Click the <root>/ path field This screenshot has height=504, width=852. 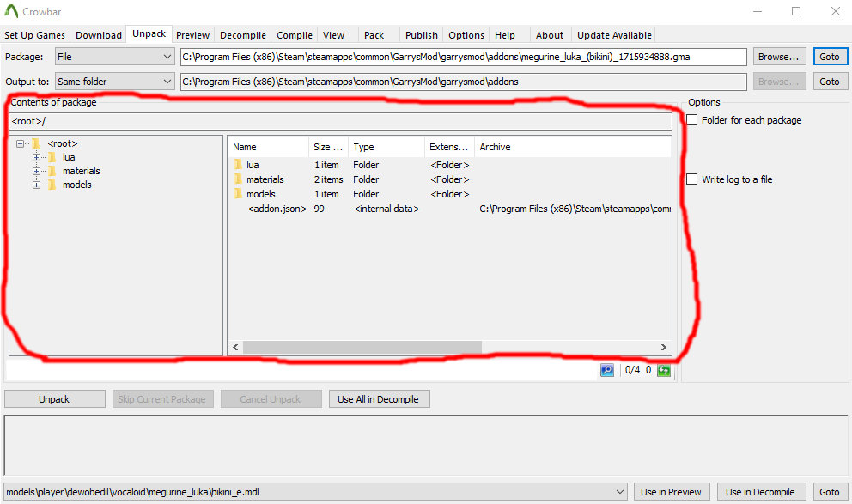pyautogui.click(x=341, y=121)
